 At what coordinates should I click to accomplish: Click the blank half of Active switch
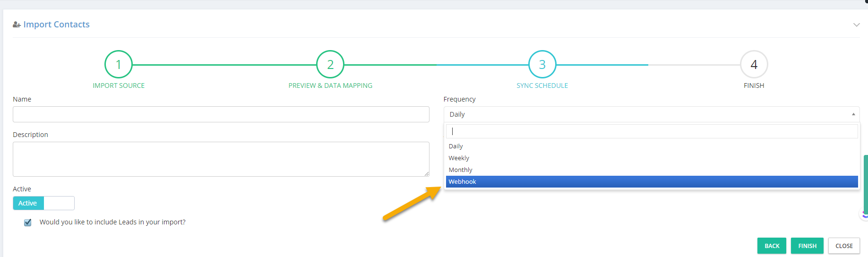[59, 203]
